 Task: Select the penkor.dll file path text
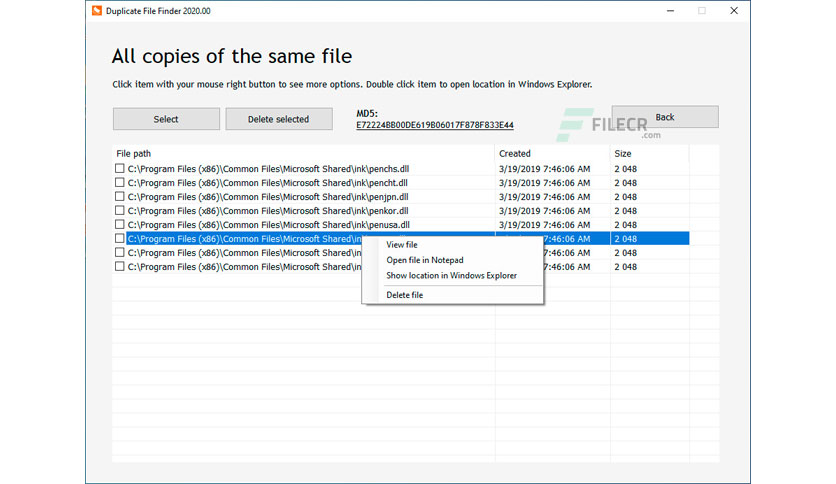(x=268, y=211)
